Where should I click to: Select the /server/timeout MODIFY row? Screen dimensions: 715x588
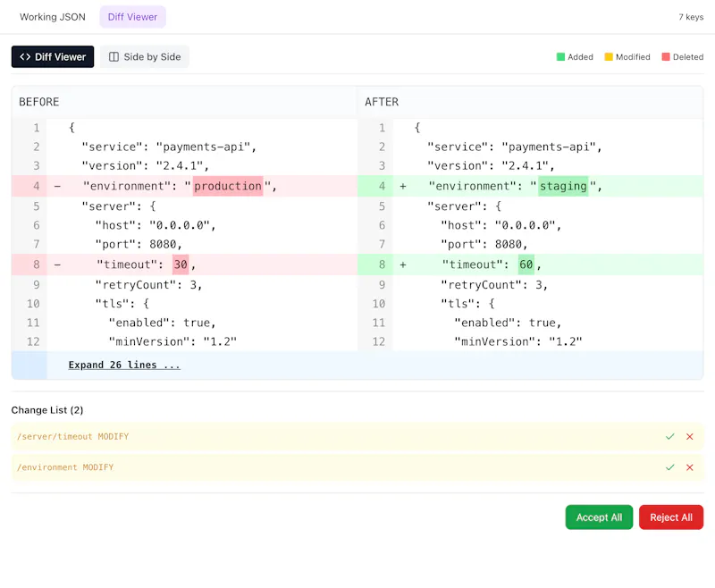click(357, 437)
